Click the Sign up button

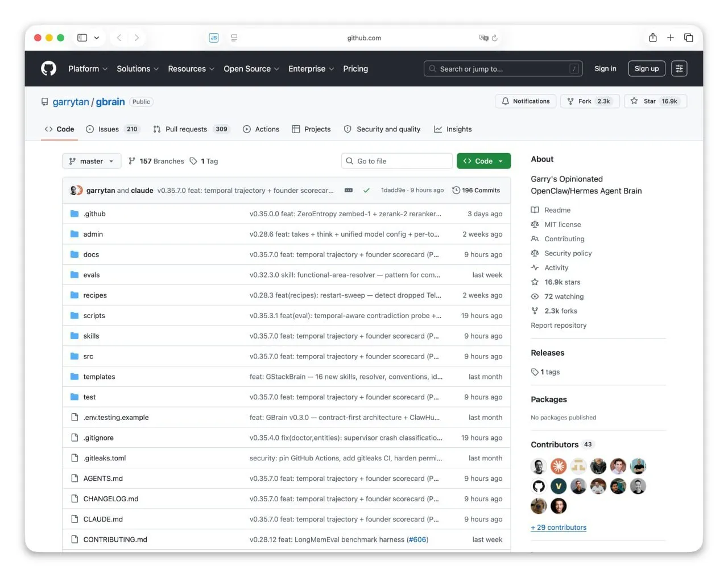tap(647, 69)
